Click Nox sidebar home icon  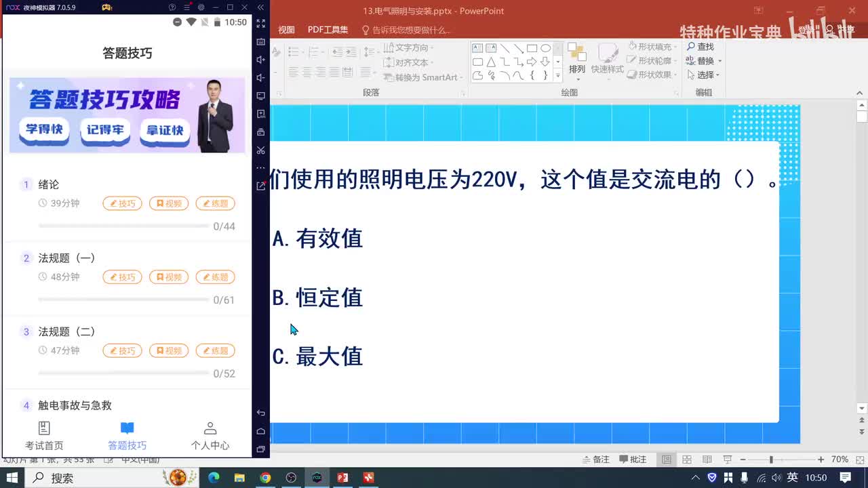(261, 431)
